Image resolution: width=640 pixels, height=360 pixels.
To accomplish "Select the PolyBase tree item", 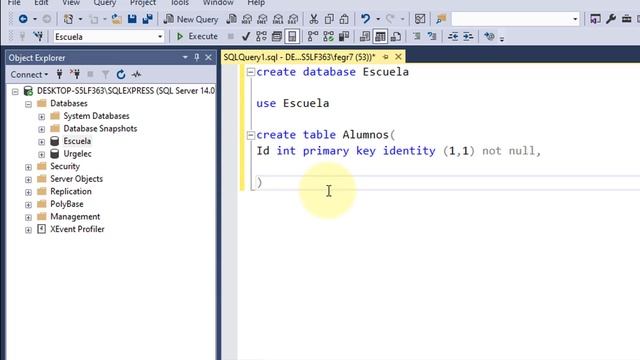I will tap(67, 204).
